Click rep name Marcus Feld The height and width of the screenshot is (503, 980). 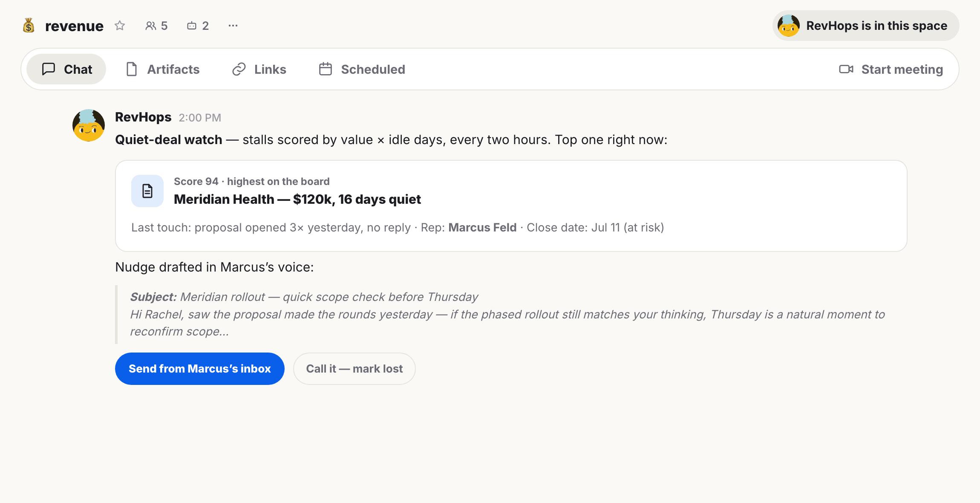coord(482,228)
